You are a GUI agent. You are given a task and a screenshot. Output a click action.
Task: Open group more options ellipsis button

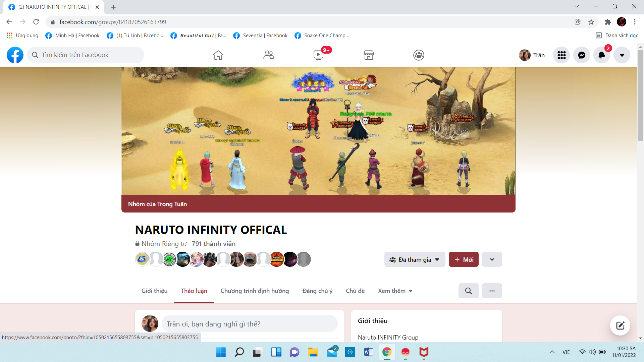click(x=492, y=291)
